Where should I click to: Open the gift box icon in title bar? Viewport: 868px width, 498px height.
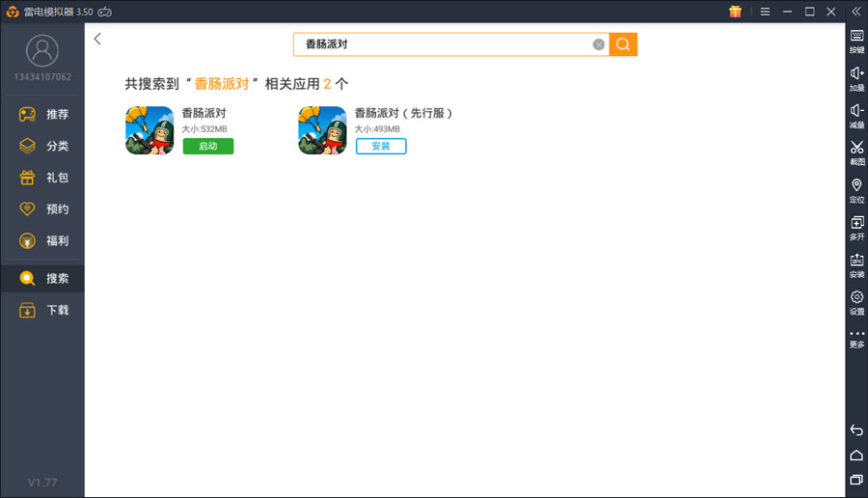click(x=735, y=12)
